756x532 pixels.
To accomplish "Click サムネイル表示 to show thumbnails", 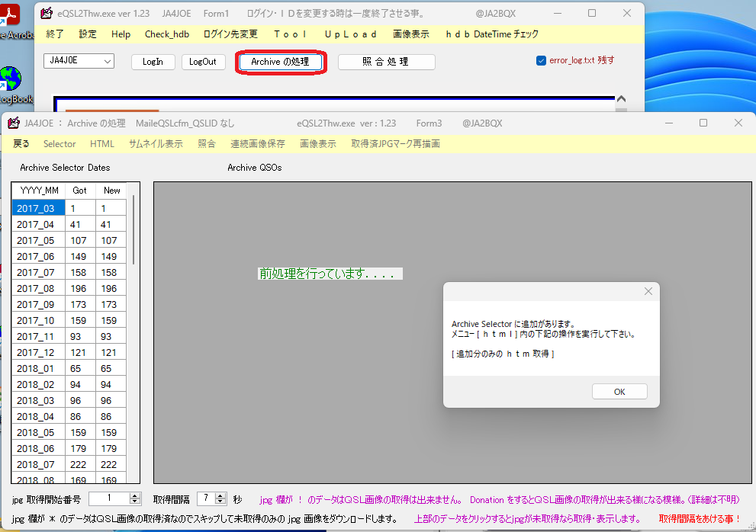I will click(x=156, y=143).
